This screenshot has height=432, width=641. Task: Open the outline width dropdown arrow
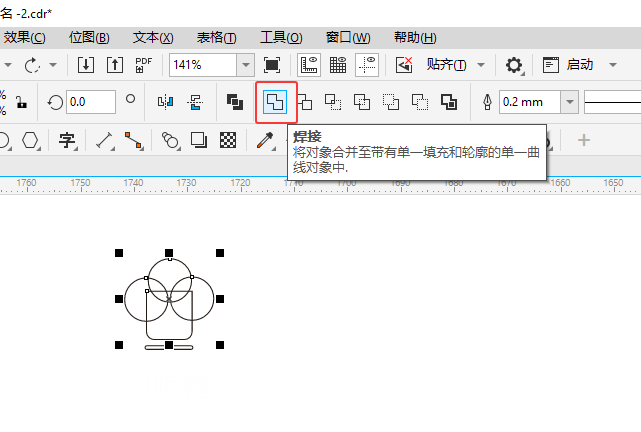click(570, 102)
